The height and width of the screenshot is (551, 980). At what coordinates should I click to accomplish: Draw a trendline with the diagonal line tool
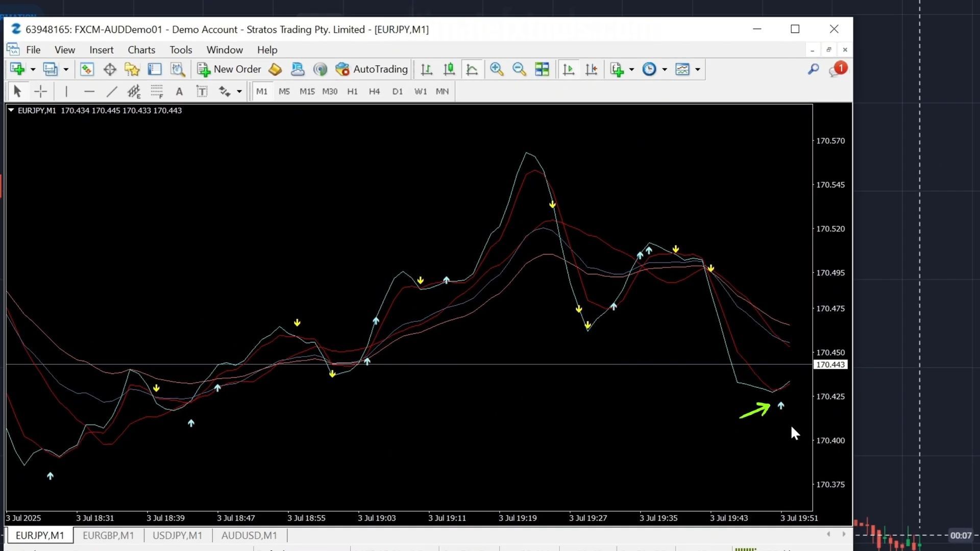click(x=111, y=92)
